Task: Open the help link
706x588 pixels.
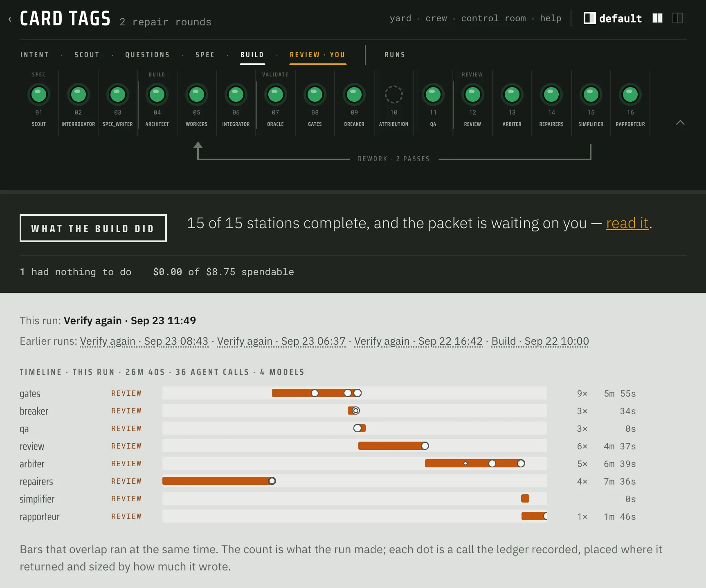Action: click(551, 18)
